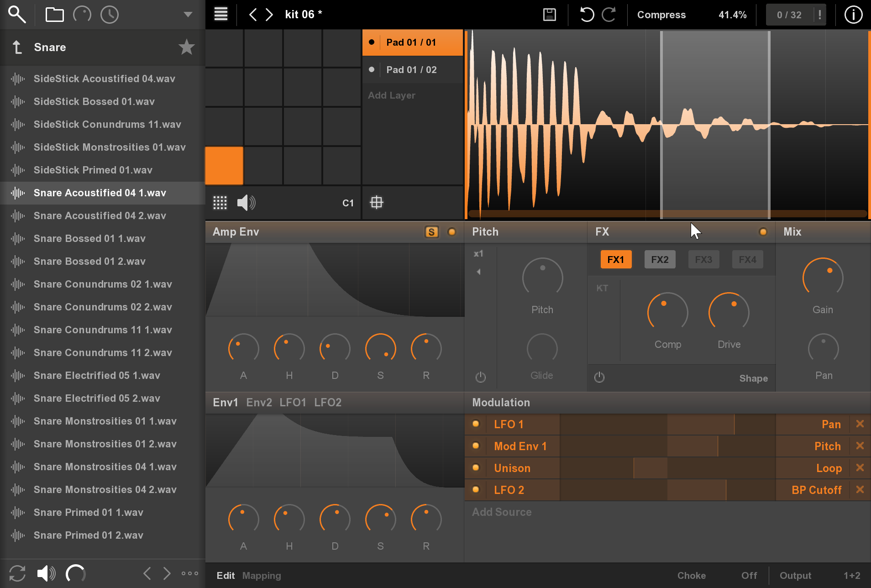
Task: Load next kit with right chevron
Action: coord(269,15)
